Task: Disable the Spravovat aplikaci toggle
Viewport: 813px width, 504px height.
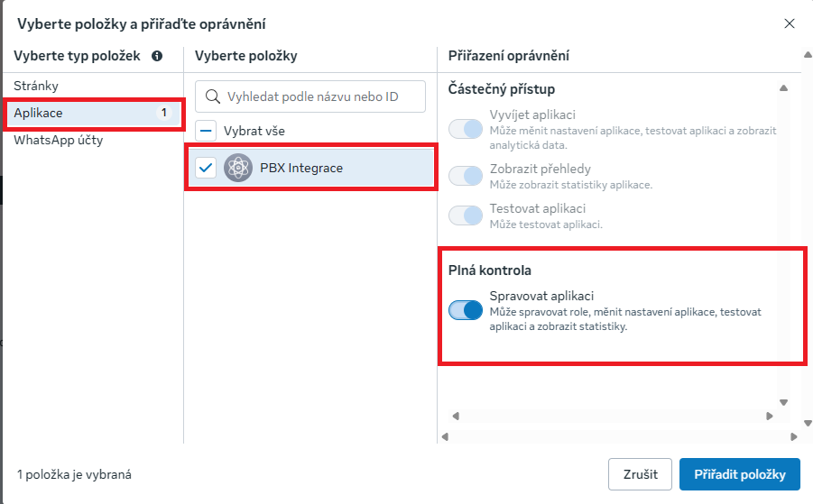Action: (x=467, y=310)
